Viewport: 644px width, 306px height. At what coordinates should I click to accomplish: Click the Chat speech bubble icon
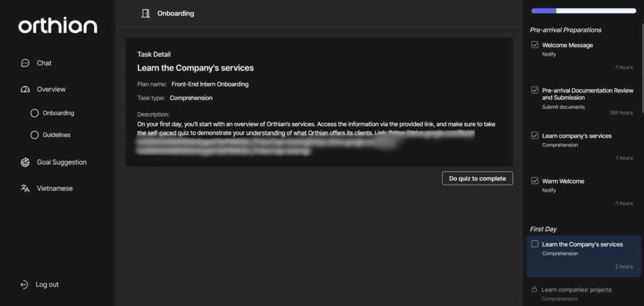click(25, 63)
